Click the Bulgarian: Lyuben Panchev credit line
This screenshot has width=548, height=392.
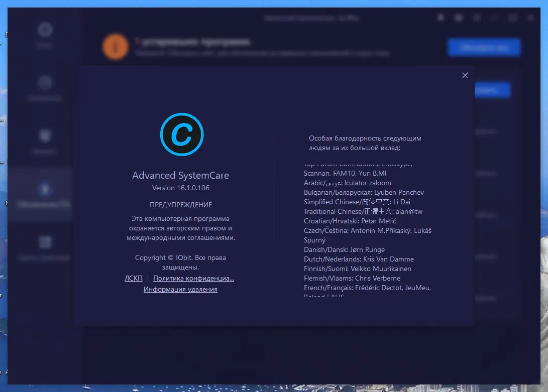[x=364, y=192]
